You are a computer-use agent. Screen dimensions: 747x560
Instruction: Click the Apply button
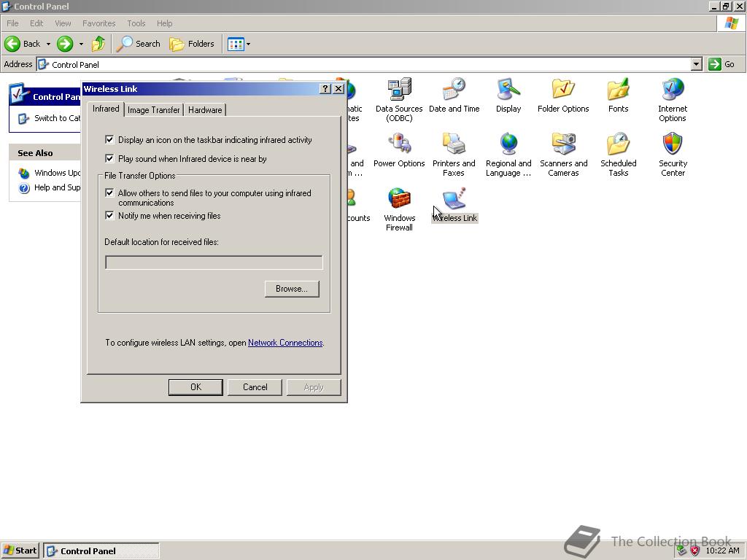click(314, 387)
